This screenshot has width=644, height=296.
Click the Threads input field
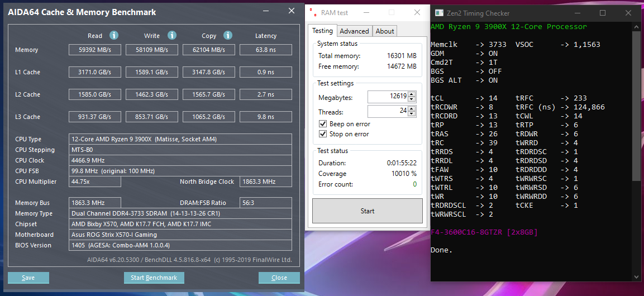(388, 111)
